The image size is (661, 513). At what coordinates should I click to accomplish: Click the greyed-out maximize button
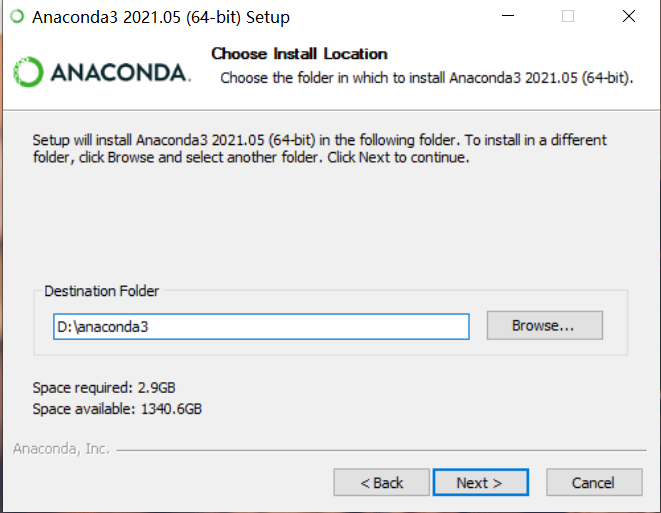(568, 17)
